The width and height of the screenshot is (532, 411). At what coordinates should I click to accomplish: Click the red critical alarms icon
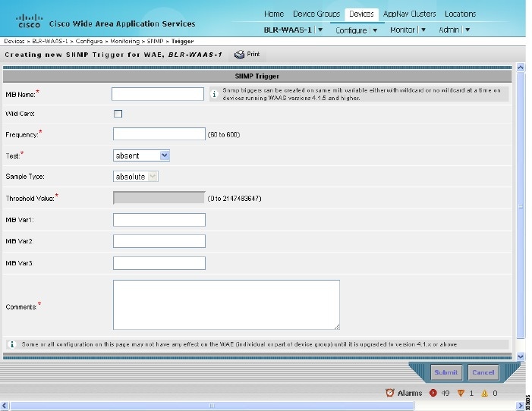[x=433, y=393]
